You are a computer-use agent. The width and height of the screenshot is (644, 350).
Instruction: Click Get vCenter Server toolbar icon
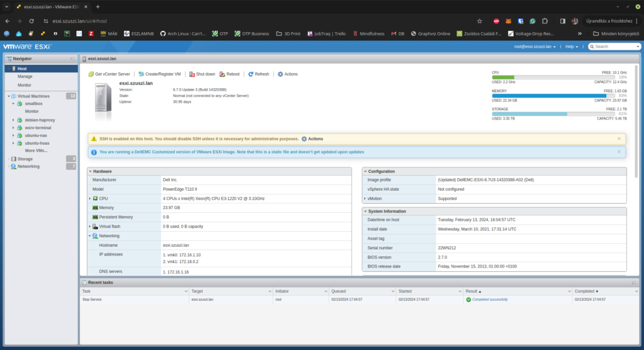click(91, 74)
